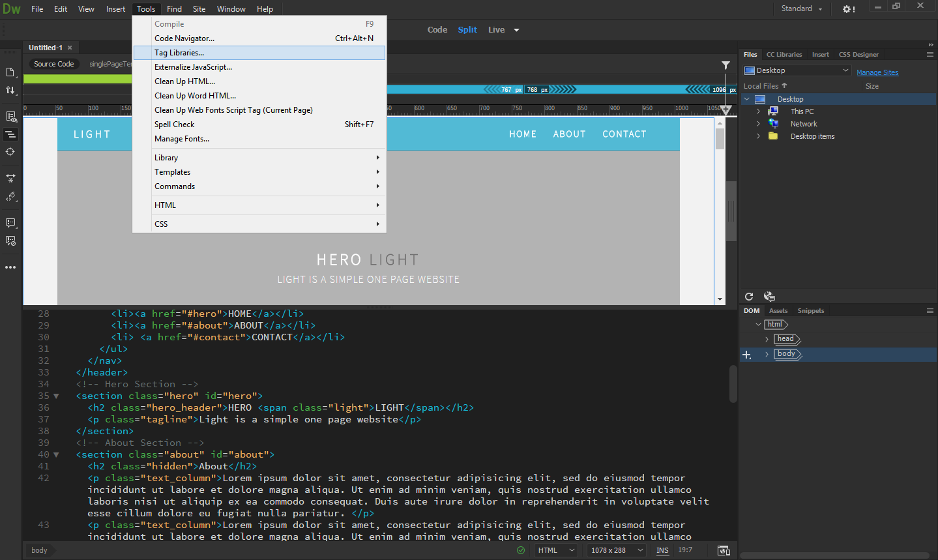The height and width of the screenshot is (560, 938).
Task: Click the Inspect crosshair icon
Action: 10,152
